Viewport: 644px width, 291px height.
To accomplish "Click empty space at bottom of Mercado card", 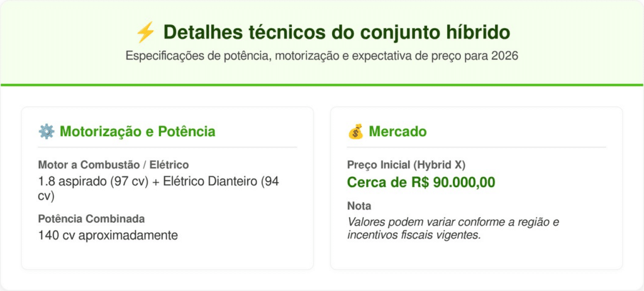I will 476,256.
